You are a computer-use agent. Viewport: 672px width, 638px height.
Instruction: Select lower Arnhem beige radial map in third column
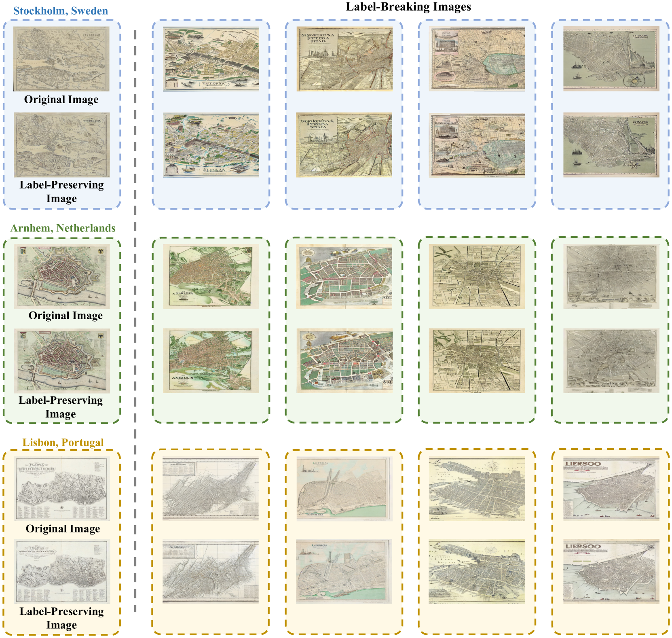coord(477,361)
